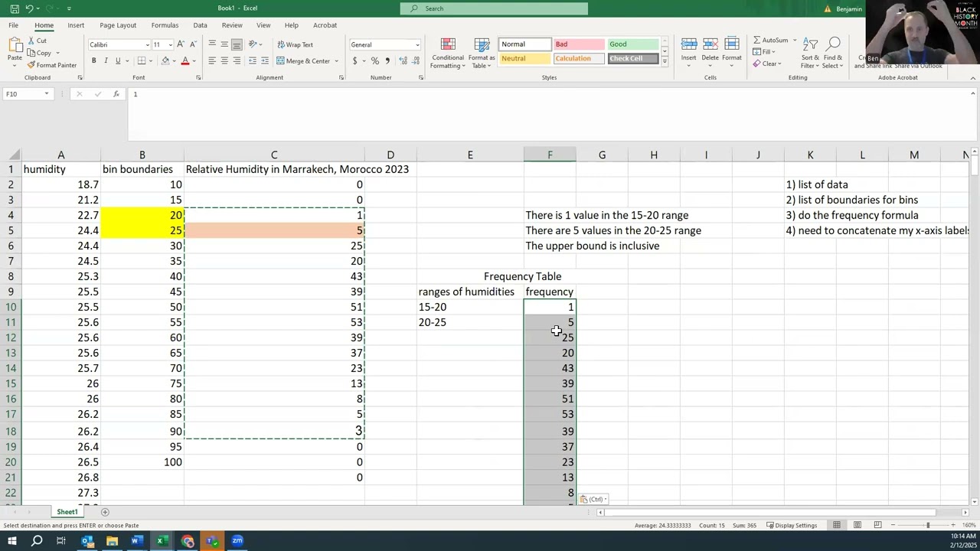This screenshot has height=551, width=980.
Task: Select column F header
Action: (550, 155)
